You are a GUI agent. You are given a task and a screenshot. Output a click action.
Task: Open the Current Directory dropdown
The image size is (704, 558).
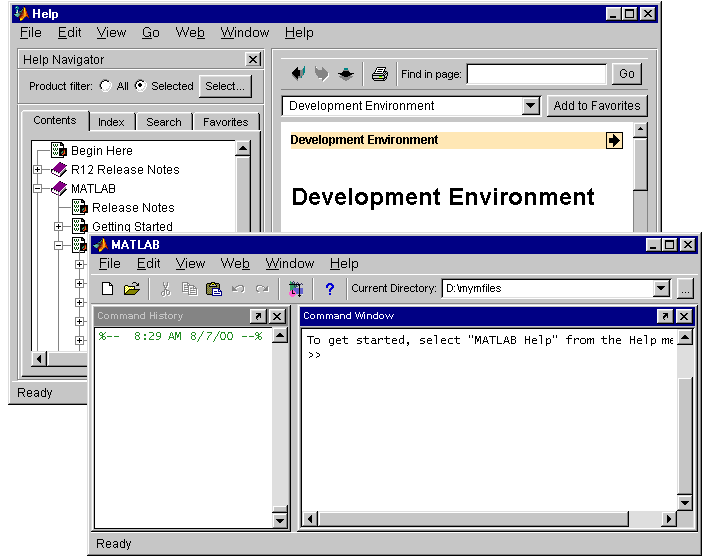pyautogui.click(x=660, y=289)
